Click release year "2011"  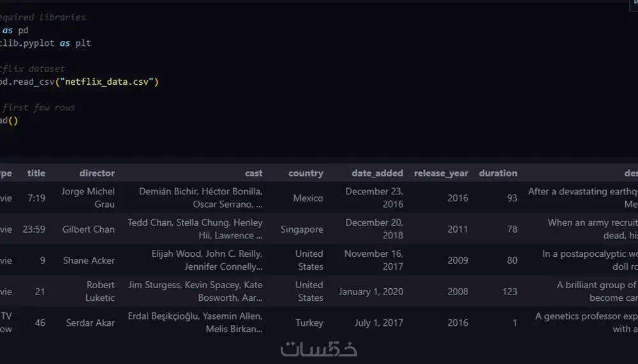[457, 229]
